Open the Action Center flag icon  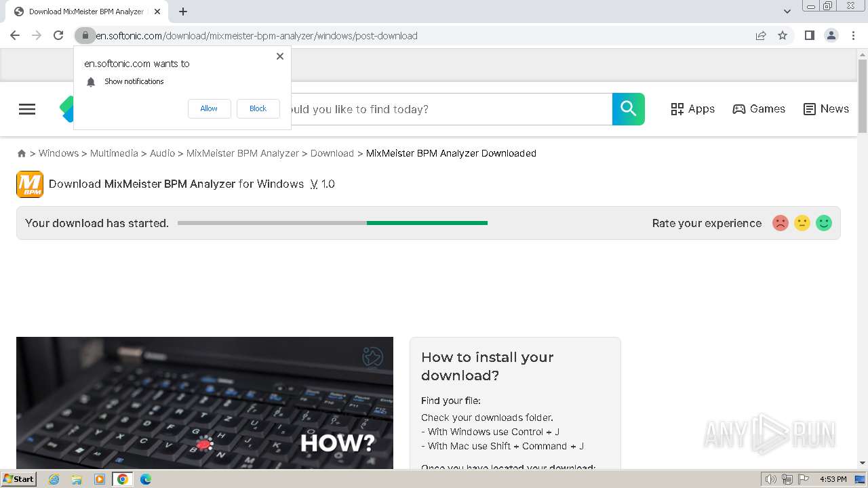(804, 479)
